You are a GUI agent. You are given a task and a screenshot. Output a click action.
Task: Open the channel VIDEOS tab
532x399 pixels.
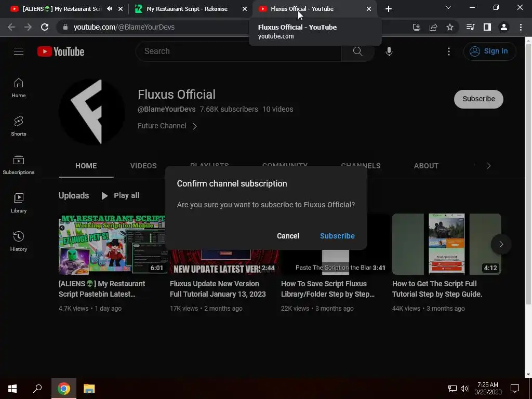[143, 166]
